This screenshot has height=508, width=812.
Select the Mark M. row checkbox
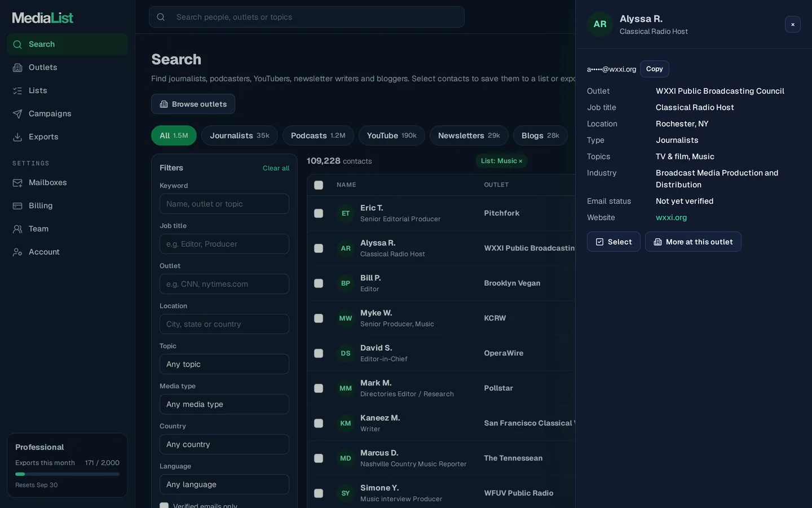click(319, 388)
